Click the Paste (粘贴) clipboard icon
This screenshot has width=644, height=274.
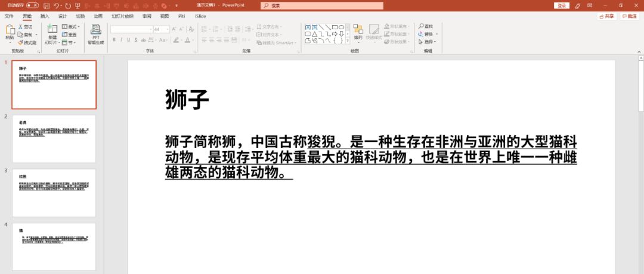click(10, 30)
